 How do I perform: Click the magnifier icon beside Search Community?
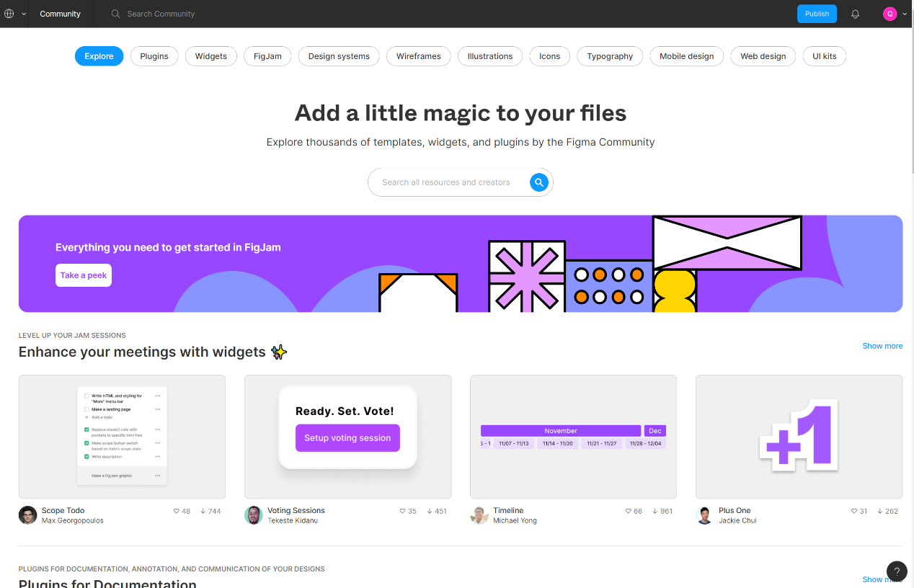click(116, 14)
